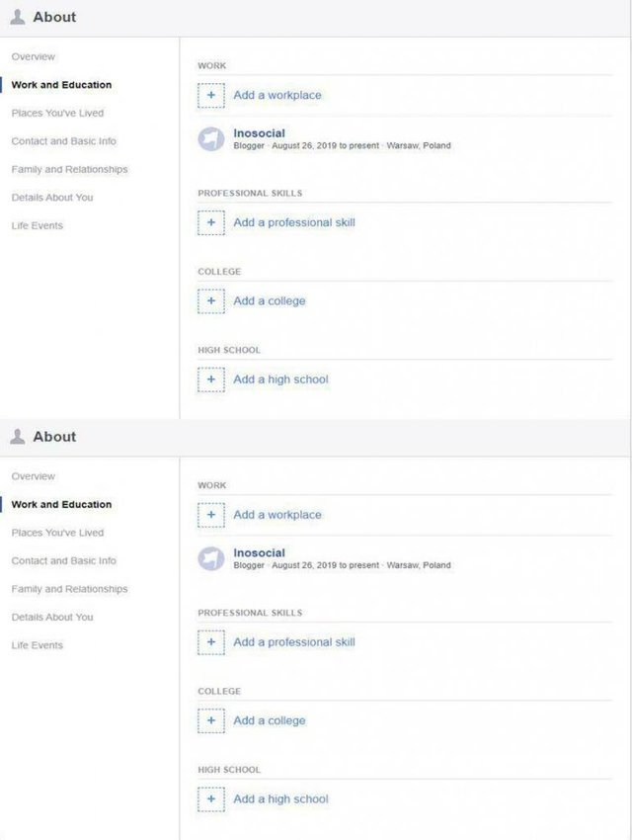The height and width of the screenshot is (840, 632).
Task: Click Inosocial page logo in lower panel
Action: (210, 559)
